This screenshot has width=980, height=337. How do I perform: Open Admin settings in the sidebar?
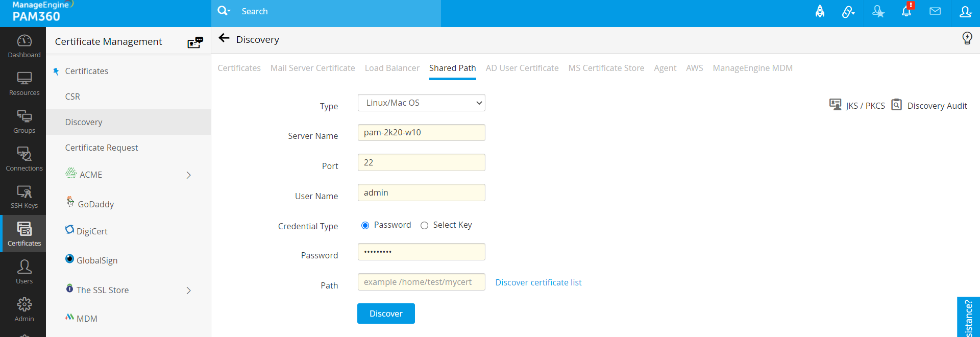tap(24, 309)
